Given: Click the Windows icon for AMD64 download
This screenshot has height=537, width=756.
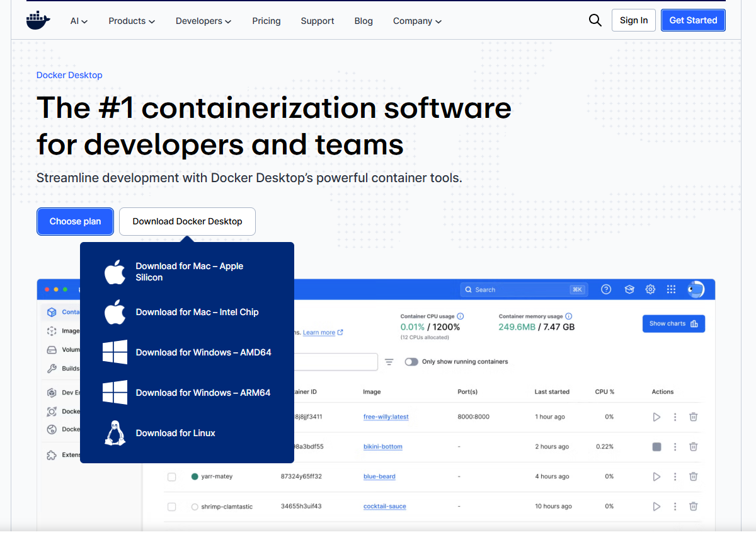Looking at the screenshot, I should (x=115, y=352).
